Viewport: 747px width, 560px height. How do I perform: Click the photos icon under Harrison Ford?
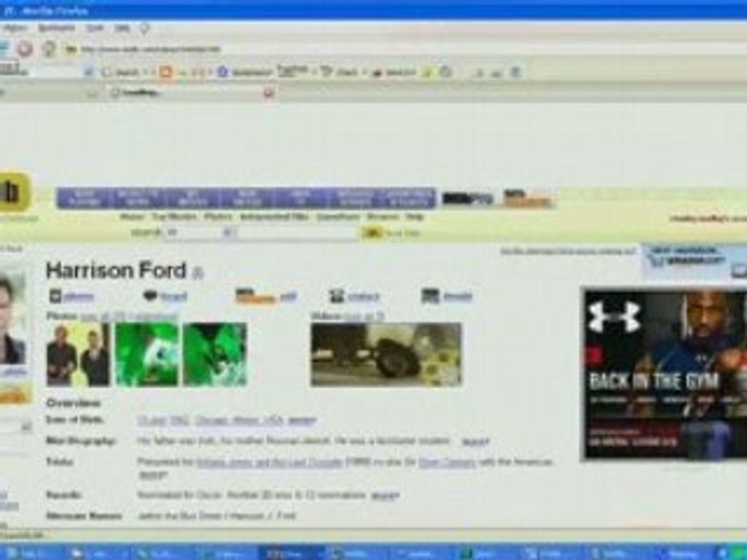(55, 296)
